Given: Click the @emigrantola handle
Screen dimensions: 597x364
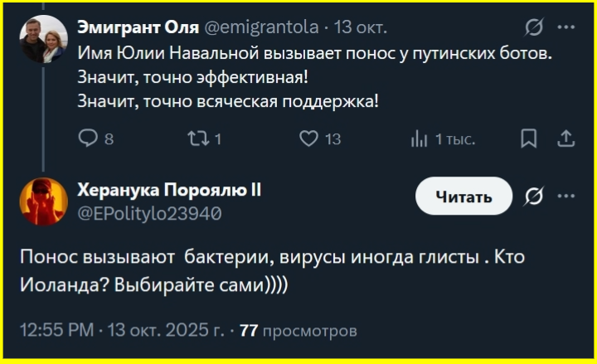Looking at the screenshot, I should 260,27.
